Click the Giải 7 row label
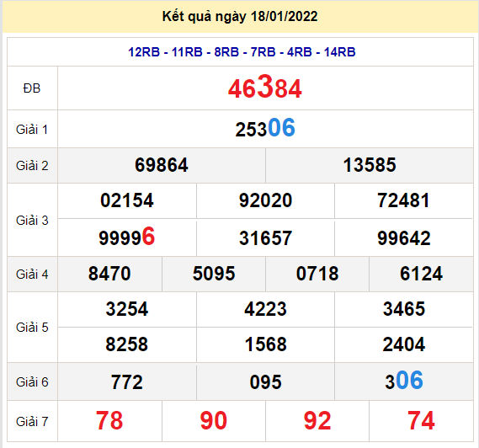 coord(32,421)
